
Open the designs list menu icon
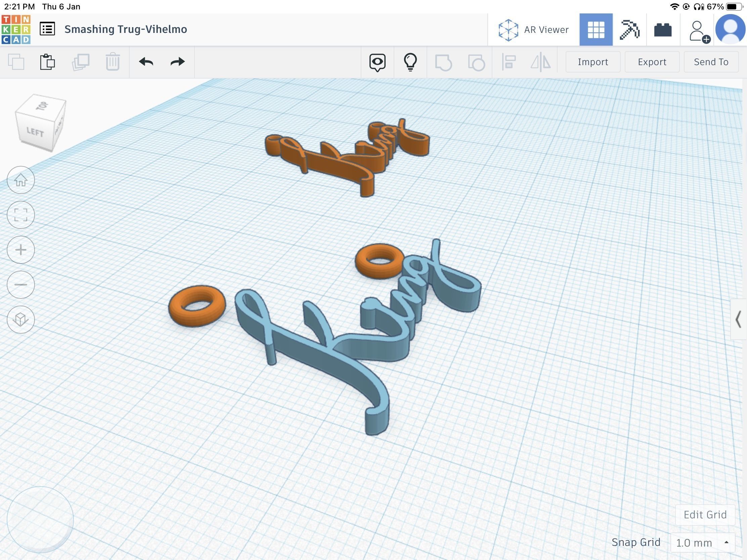point(47,29)
